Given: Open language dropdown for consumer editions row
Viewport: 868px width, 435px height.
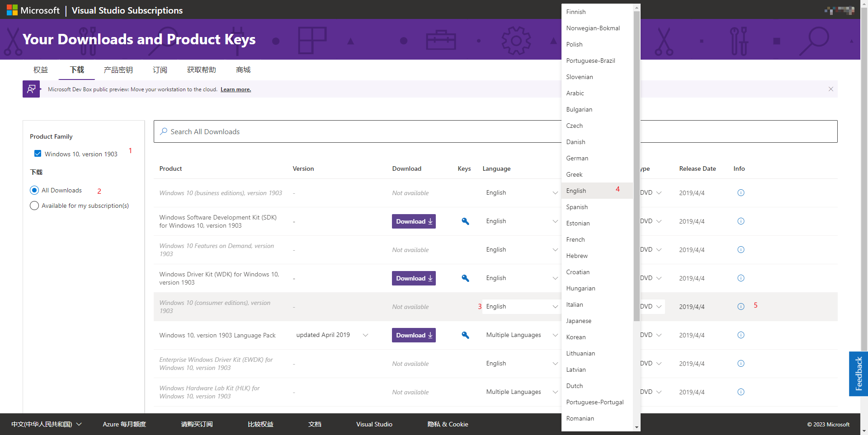Looking at the screenshot, I should click(522, 307).
